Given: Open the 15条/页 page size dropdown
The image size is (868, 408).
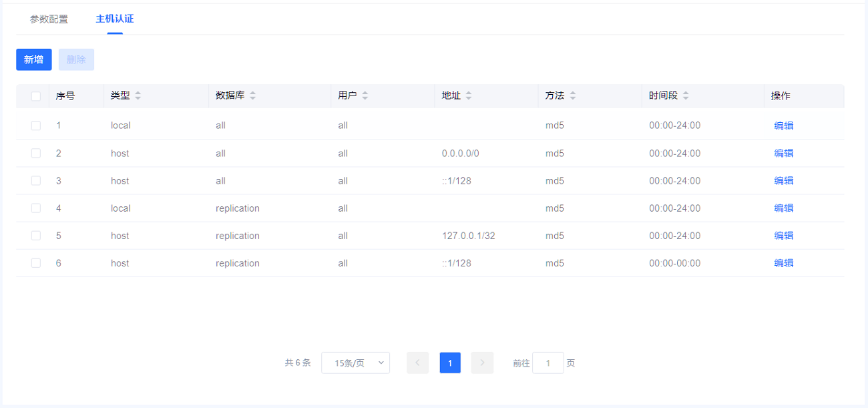Looking at the screenshot, I should click(355, 363).
